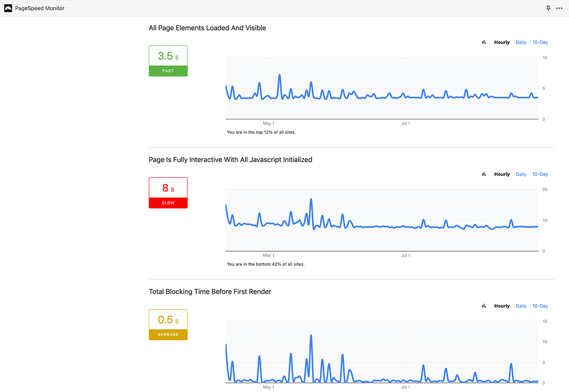The height and width of the screenshot is (392, 569).
Task: Click the PageSpeed Monitor app logo icon
Action: point(8,8)
